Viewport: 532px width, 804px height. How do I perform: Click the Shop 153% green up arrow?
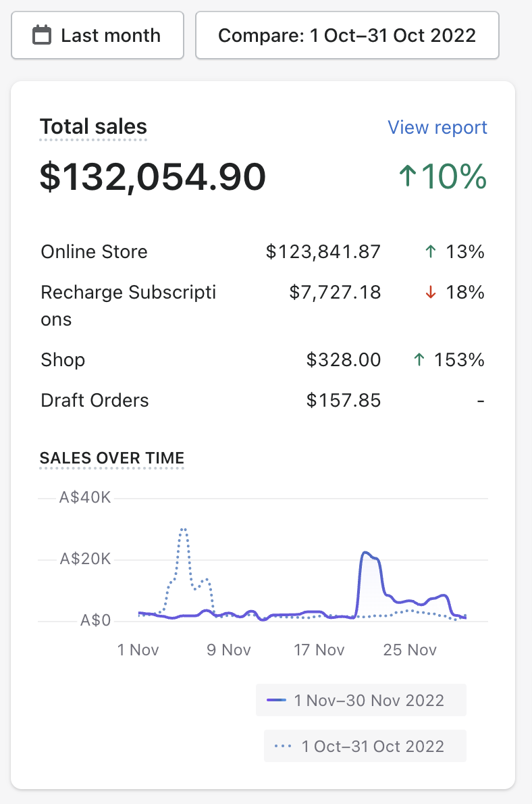point(419,360)
